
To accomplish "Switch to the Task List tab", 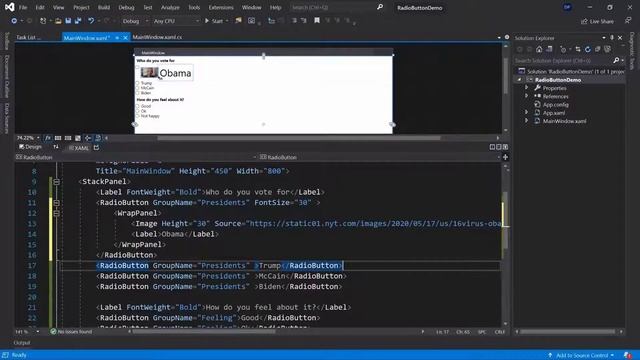I will click(28, 38).
